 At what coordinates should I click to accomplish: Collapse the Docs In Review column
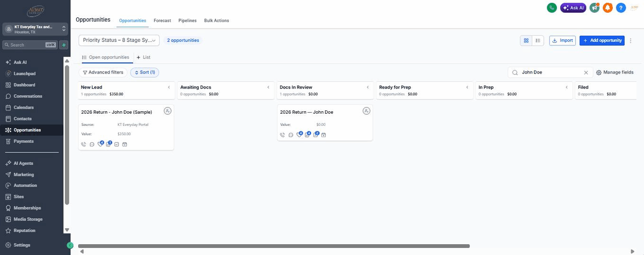pyautogui.click(x=368, y=87)
